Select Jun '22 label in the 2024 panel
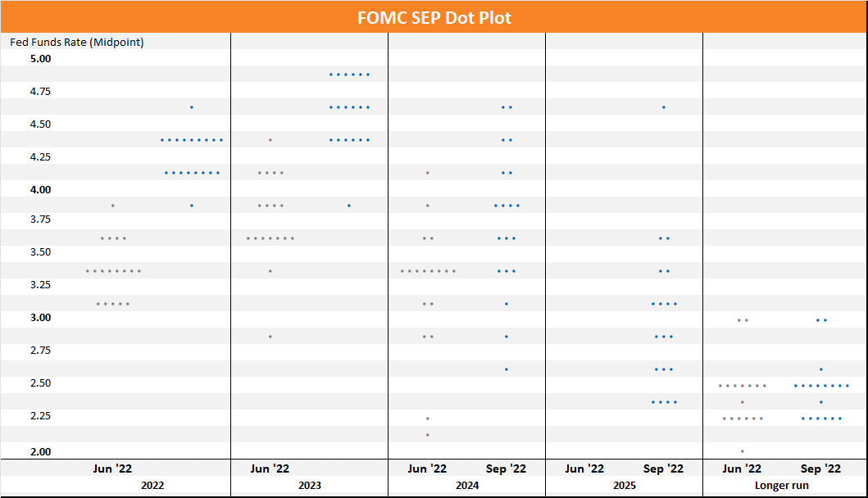The height and width of the screenshot is (498, 868). point(427,469)
